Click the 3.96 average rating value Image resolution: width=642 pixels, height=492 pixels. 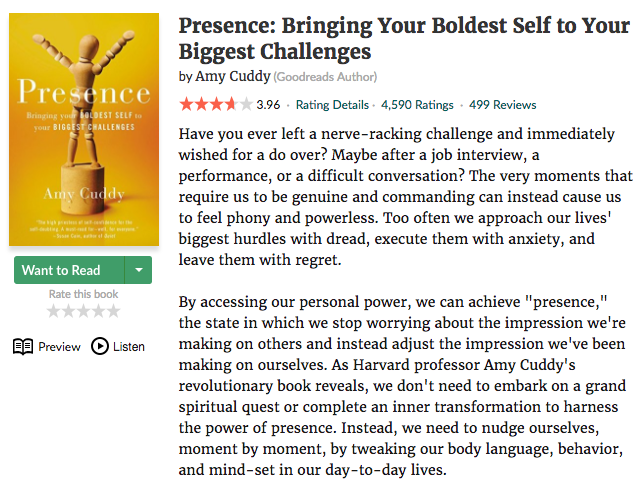268,104
